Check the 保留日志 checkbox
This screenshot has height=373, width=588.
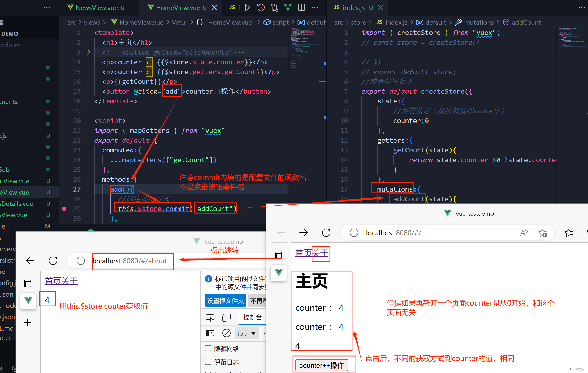click(208, 362)
